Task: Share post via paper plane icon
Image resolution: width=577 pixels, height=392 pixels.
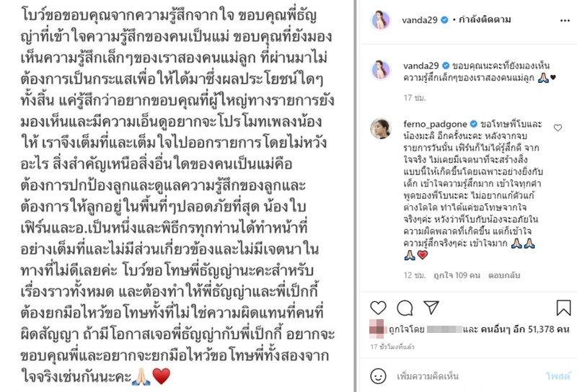Action: 431,308
